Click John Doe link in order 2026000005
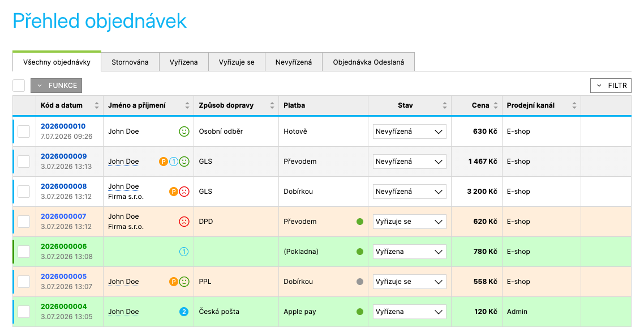 tap(123, 281)
